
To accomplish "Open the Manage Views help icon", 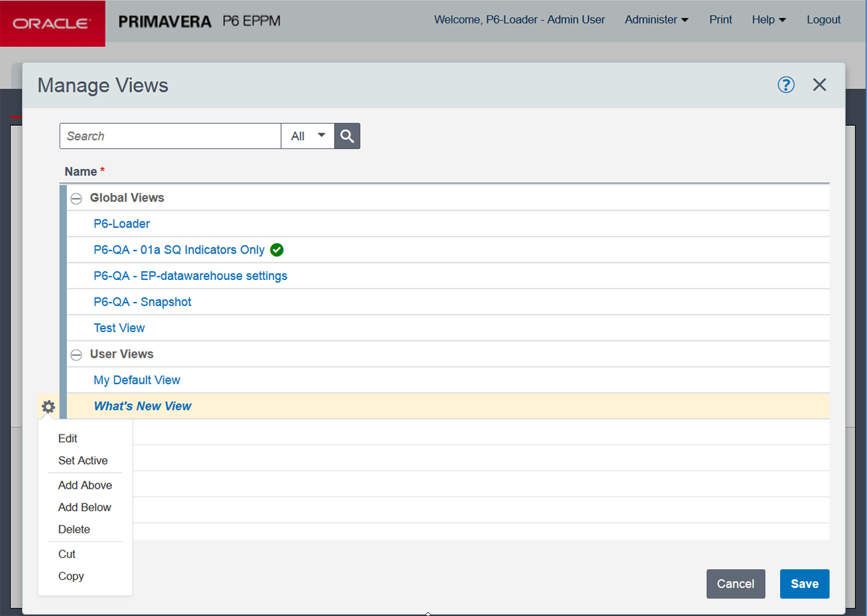I will pos(786,85).
